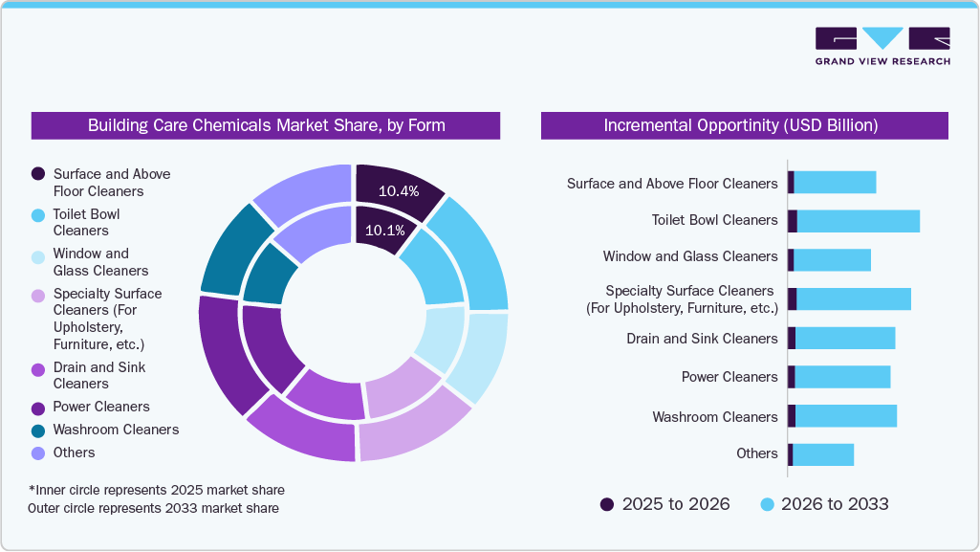Viewport: 980px width, 552px height.
Task: Click the 'Building Care Chemicals Market Share, by Form' heading
Action: click(266, 125)
